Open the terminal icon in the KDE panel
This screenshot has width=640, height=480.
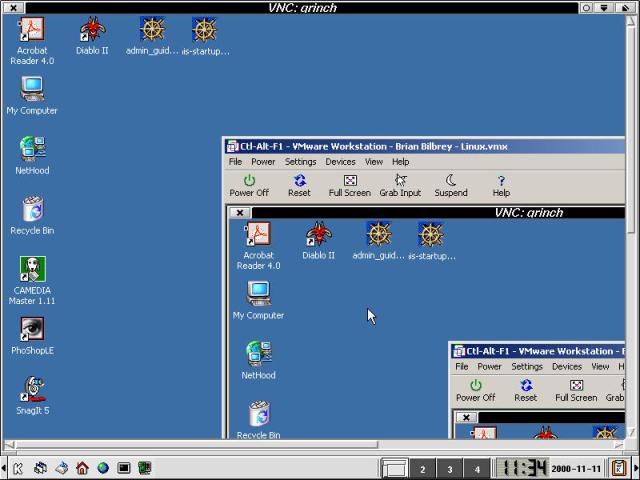[124, 468]
